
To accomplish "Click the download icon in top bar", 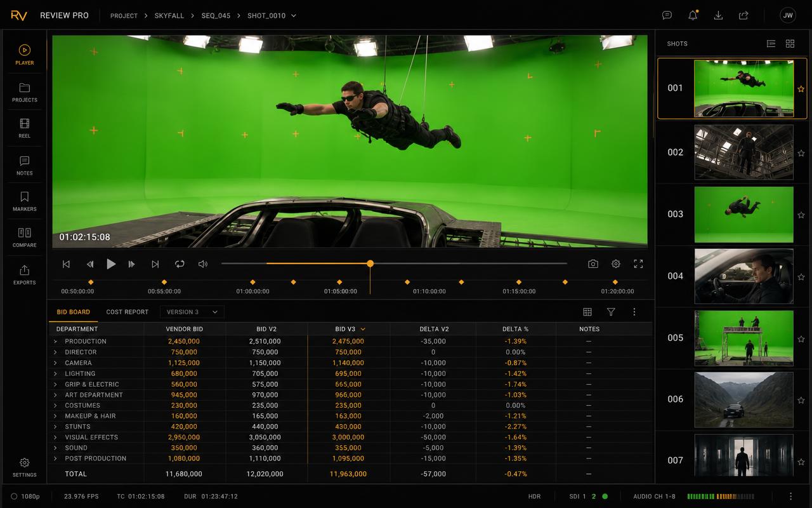I will [x=718, y=15].
